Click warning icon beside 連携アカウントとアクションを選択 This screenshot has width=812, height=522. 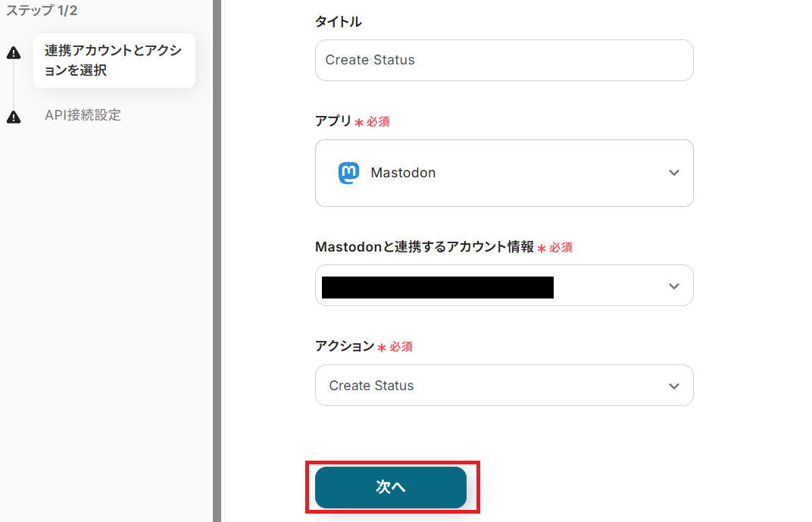14,52
